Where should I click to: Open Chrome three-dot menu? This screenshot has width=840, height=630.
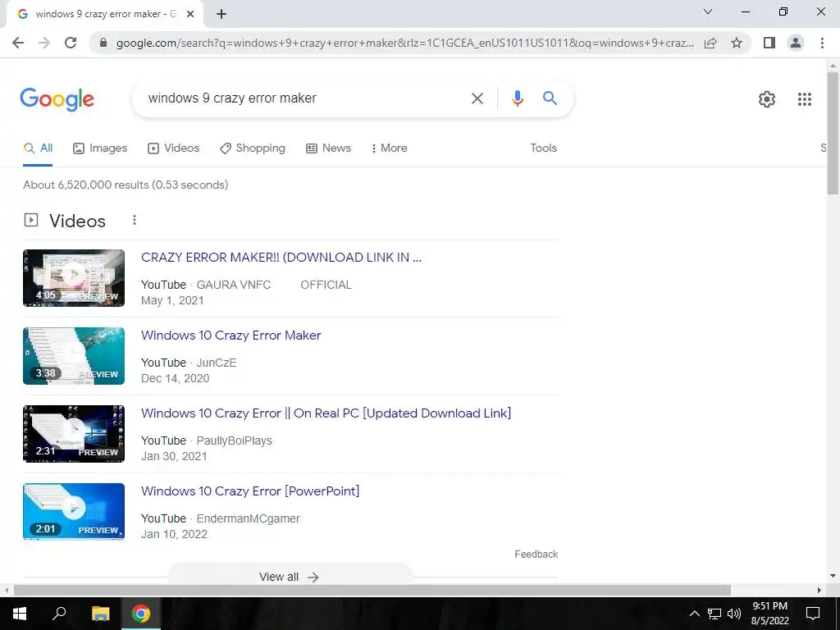point(822,43)
